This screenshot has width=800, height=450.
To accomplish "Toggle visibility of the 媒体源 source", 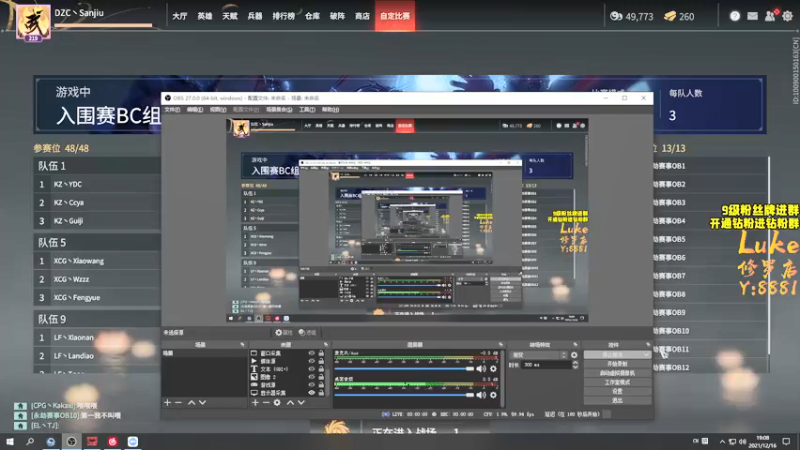I will (x=311, y=361).
